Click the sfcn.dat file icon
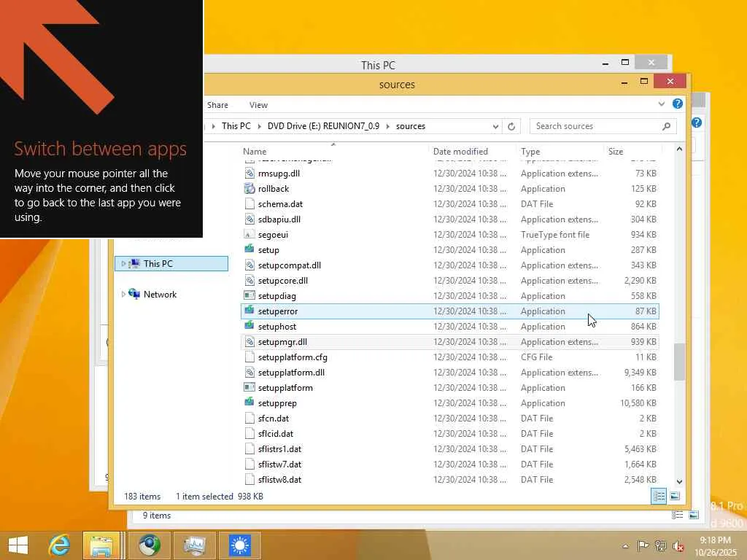 (x=249, y=418)
